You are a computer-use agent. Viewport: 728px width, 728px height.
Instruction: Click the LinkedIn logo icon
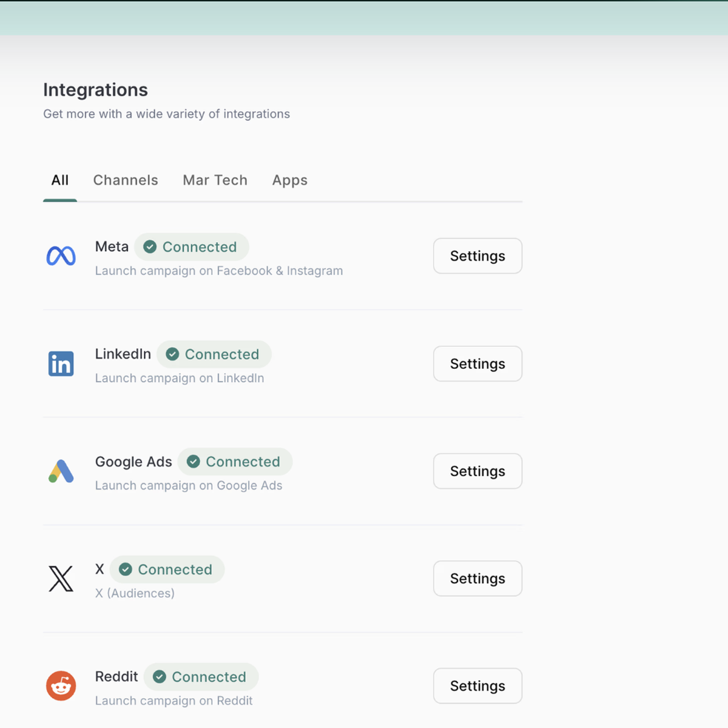pyautogui.click(x=61, y=364)
